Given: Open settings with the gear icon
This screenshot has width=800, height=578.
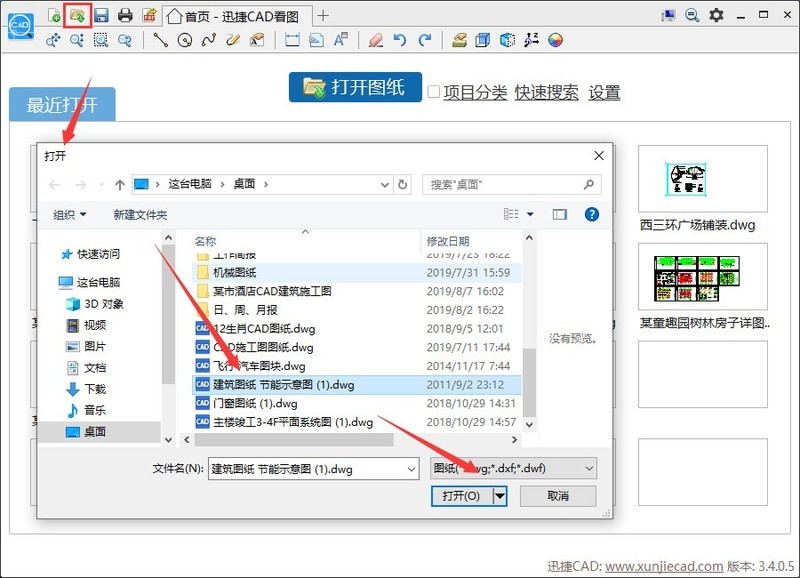Looking at the screenshot, I should (716, 15).
